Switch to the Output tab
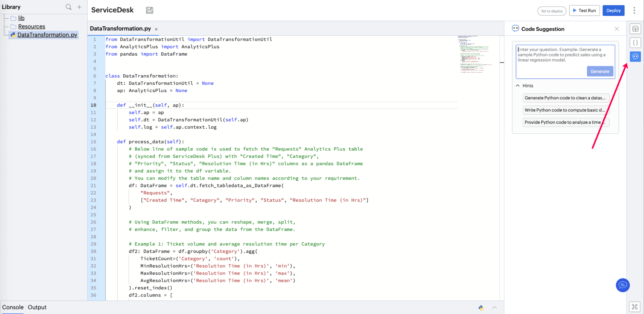644x314 pixels. pos(37,307)
